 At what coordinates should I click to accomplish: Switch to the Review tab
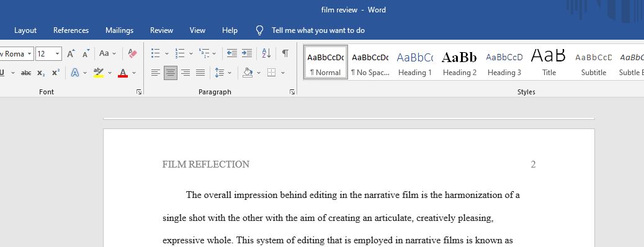click(x=161, y=30)
